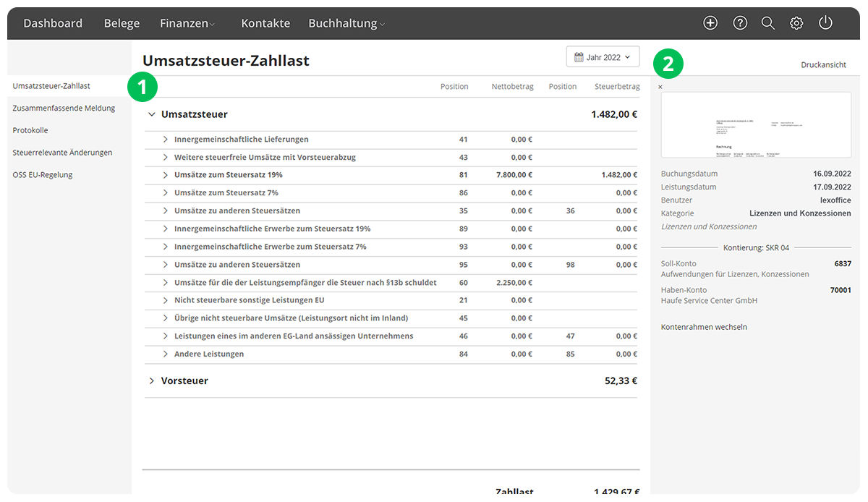Click the plus icon to create new entry
Viewport: 868px width, 502px height.
click(x=710, y=23)
